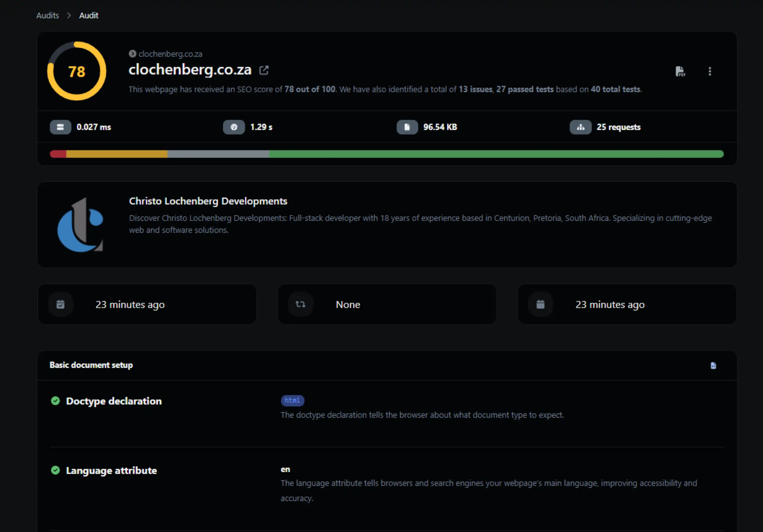This screenshot has height=532, width=763.
Task: Click the recurrence icon beside None
Action: 300,304
